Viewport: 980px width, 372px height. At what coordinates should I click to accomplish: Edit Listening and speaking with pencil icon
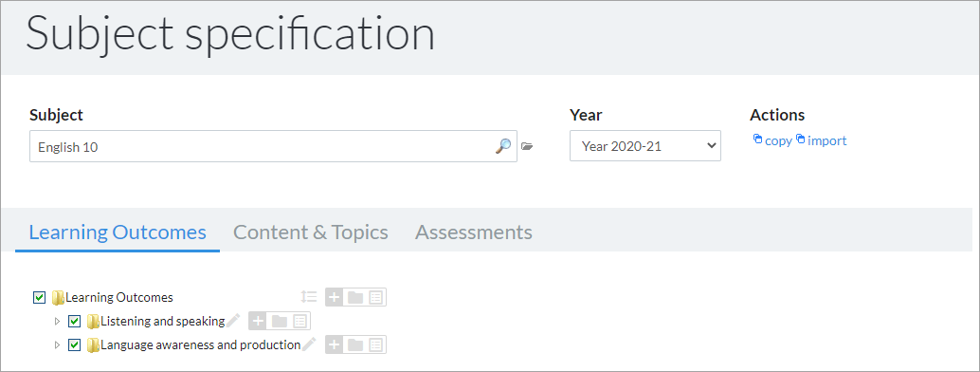pos(232,321)
